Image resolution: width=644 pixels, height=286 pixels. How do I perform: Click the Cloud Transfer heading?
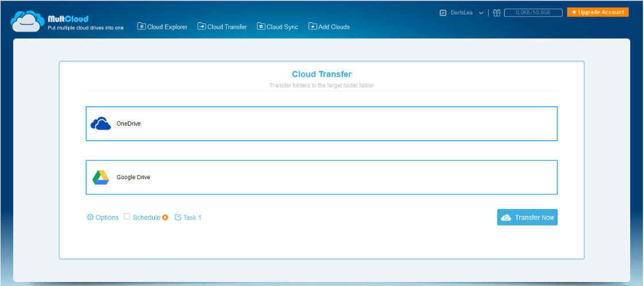click(322, 75)
